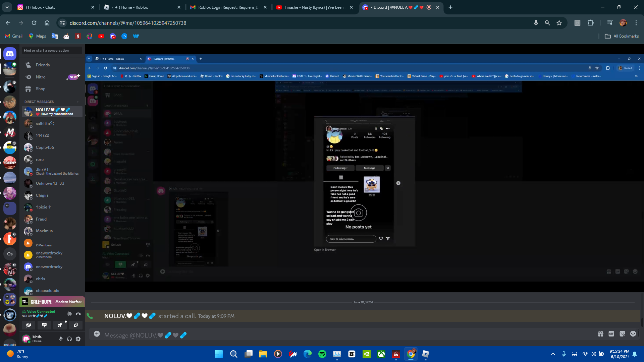Open the emoji picker
This screenshot has width=644, height=362.
click(633, 334)
